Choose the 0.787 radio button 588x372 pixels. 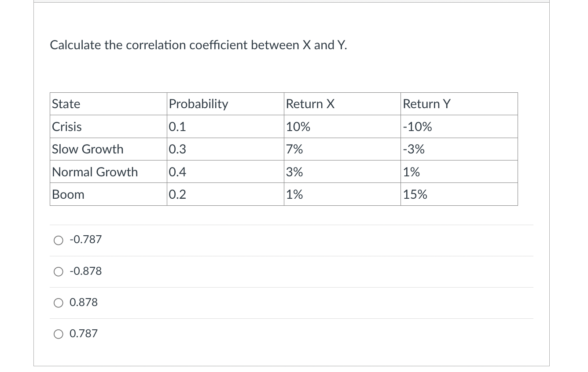tap(59, 334)
